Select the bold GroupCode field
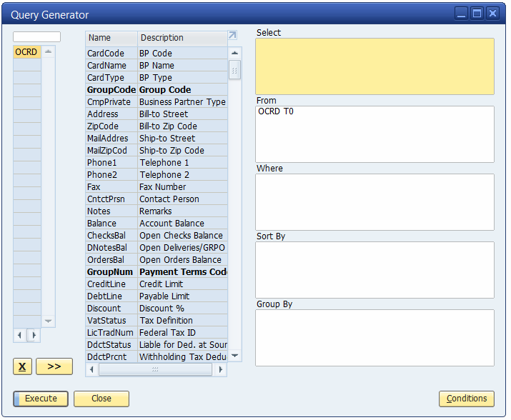This screenshot has height=420, width=511. (x=111, y=89)
